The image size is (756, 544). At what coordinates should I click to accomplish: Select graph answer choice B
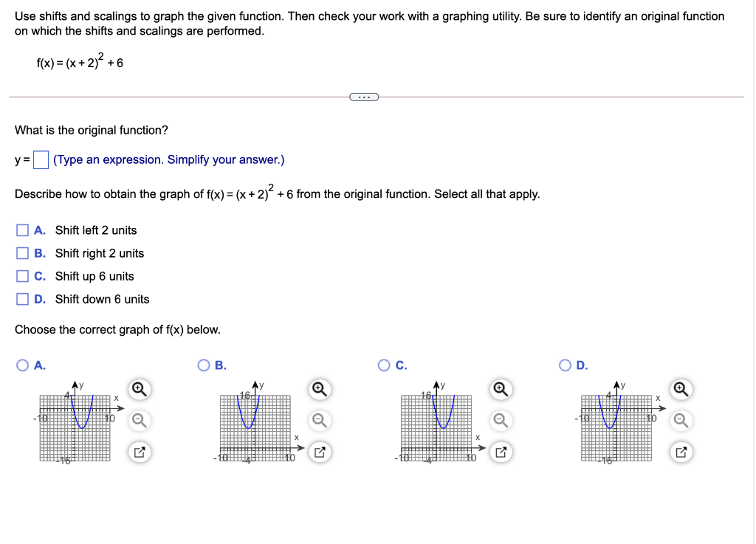point(204,365)
